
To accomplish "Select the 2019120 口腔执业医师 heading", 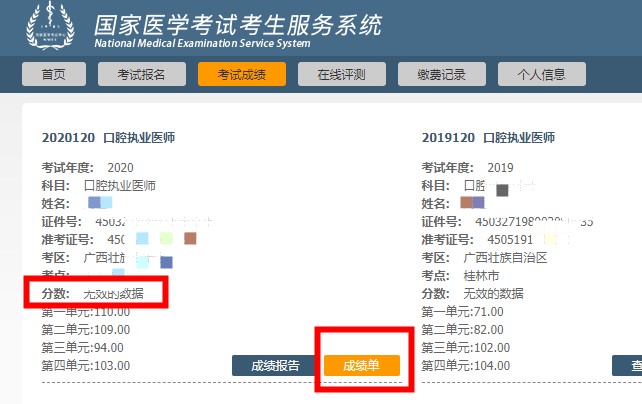I will pos(488,137).
